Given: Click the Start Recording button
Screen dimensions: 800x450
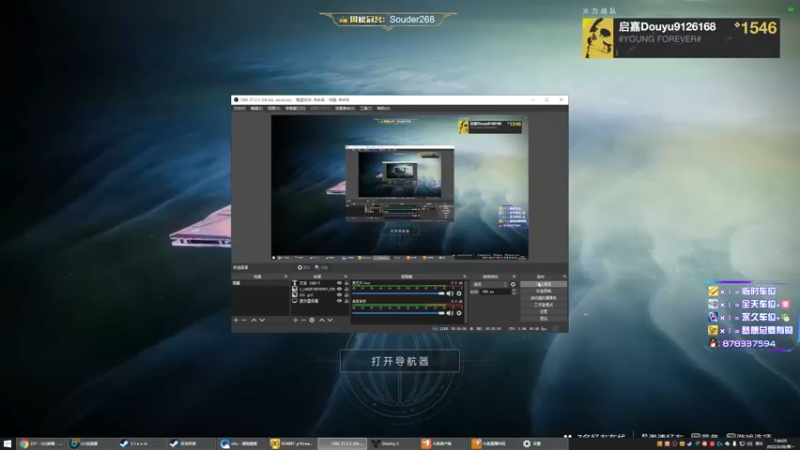Looking at the screenshot, I should coord(543,291).
